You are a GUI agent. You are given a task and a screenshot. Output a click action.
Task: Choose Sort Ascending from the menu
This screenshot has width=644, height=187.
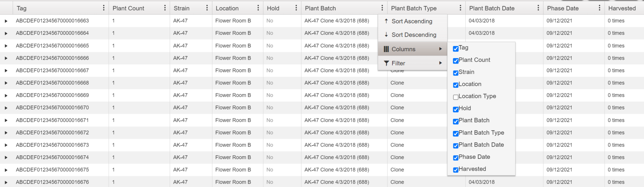(412, 21)
